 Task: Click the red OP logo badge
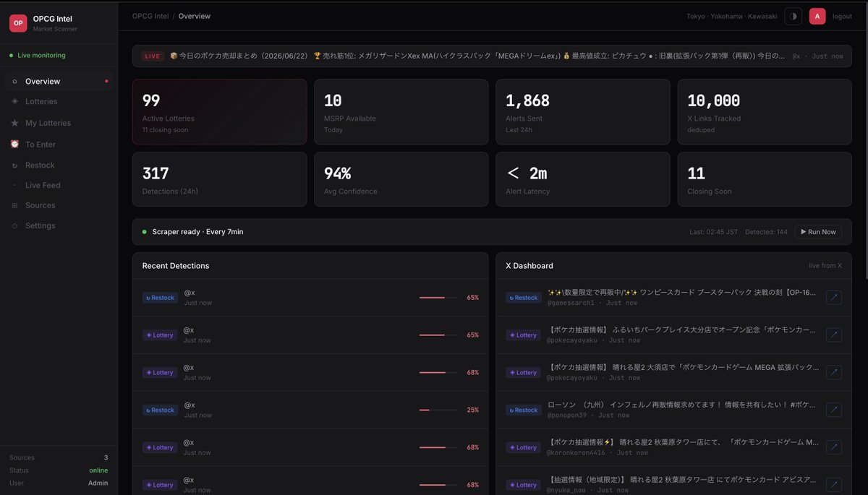[x=18, y=23]
